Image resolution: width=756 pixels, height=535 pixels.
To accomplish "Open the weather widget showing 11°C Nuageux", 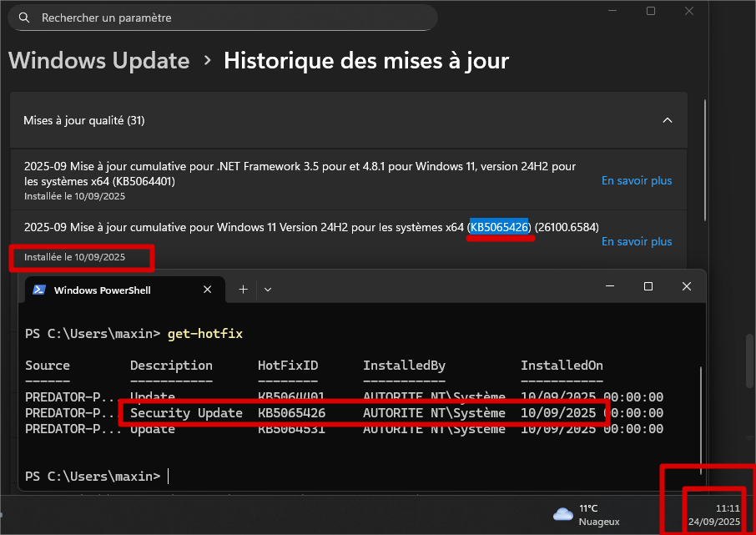I will point(587,515).
